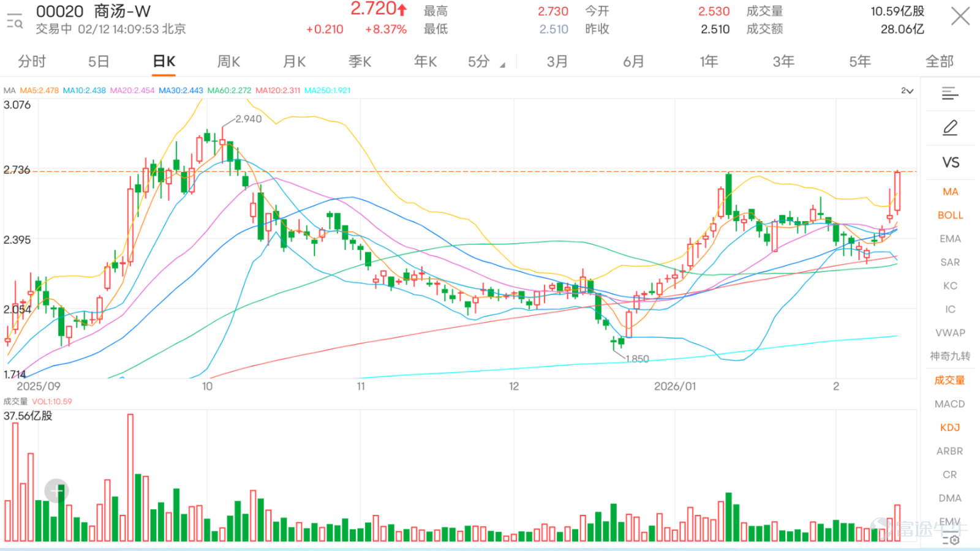This screenshot has width=980, height=551.
Task: Open the VS comparison tool
Action: click(951, 162)
